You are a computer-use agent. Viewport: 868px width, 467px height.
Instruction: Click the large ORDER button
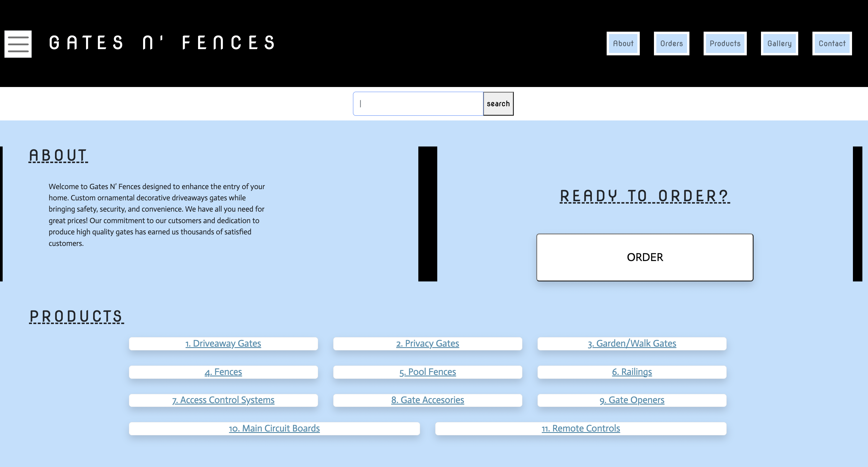[x=644, y=257]
